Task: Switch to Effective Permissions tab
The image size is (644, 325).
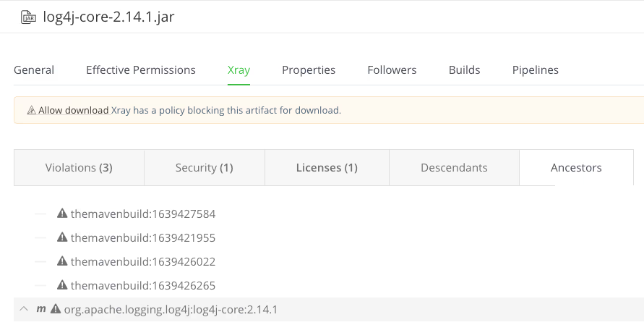Action: [140, 70]
